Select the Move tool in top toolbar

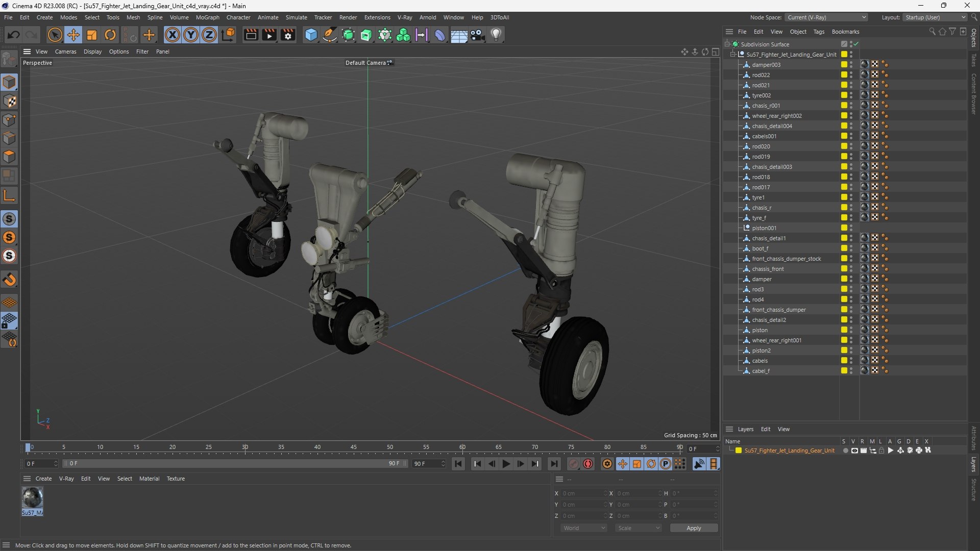[x=73, y=35]
